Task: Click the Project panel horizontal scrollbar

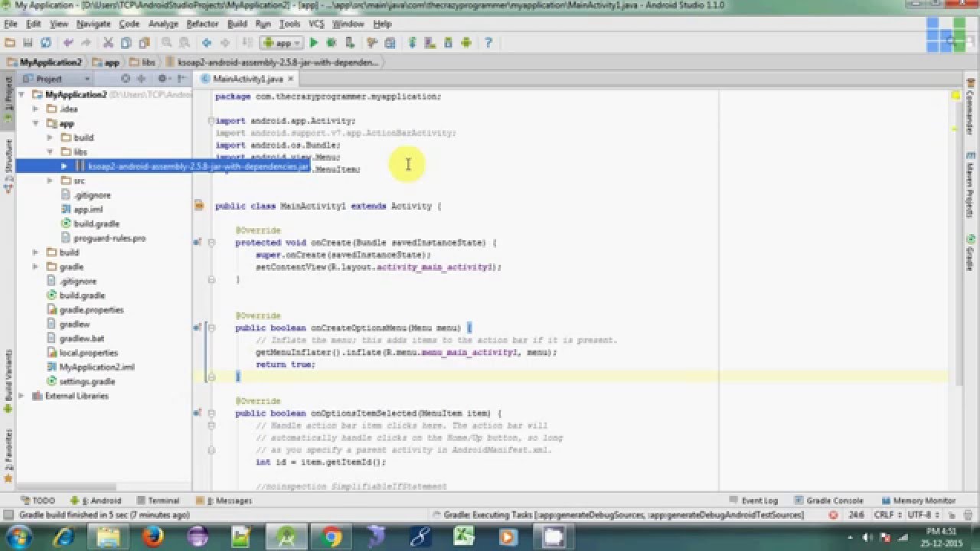Action: point(67,487)
